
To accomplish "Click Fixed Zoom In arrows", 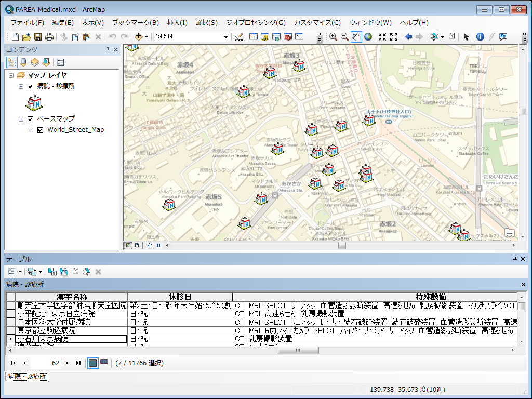I will pos(382,37).
